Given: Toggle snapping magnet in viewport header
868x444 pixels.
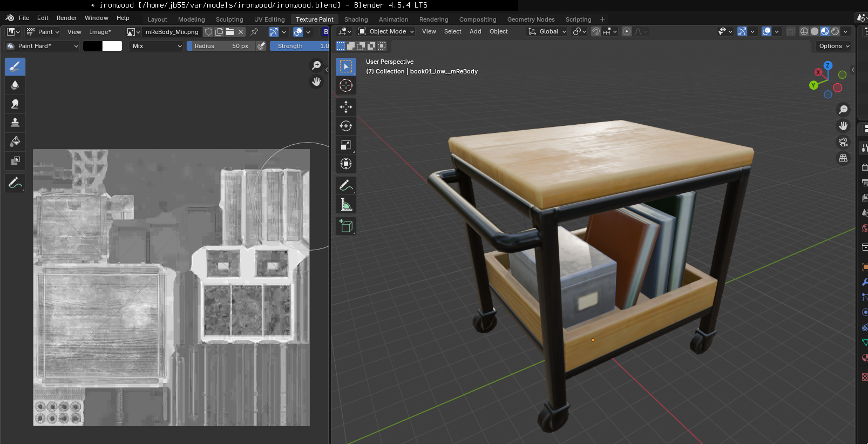Looking at the screenshot, I should pyautogui.click(x=596, y=31).
